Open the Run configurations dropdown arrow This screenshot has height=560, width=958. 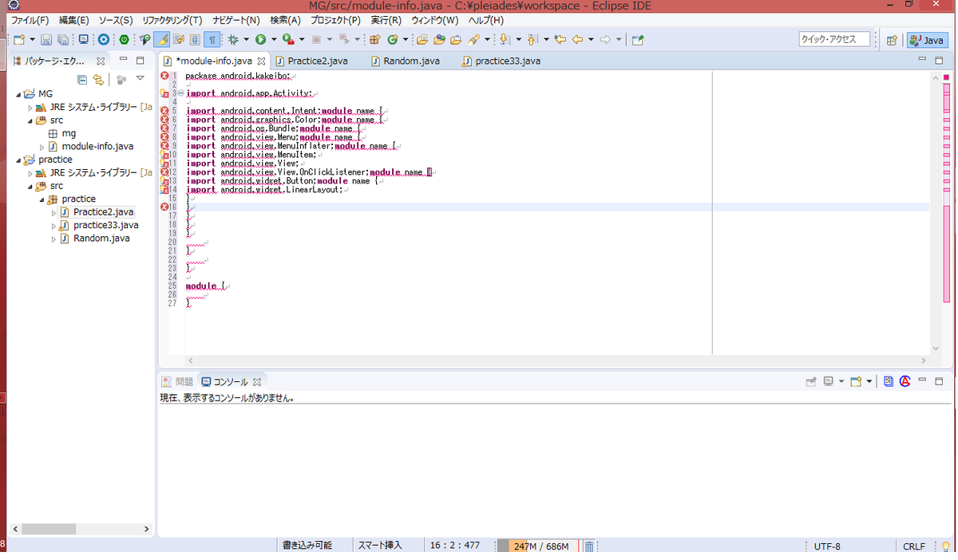click(274, 39)
